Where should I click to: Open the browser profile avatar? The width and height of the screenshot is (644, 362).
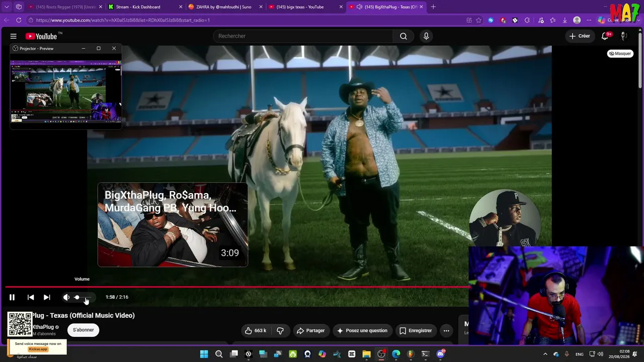point(577,20)
